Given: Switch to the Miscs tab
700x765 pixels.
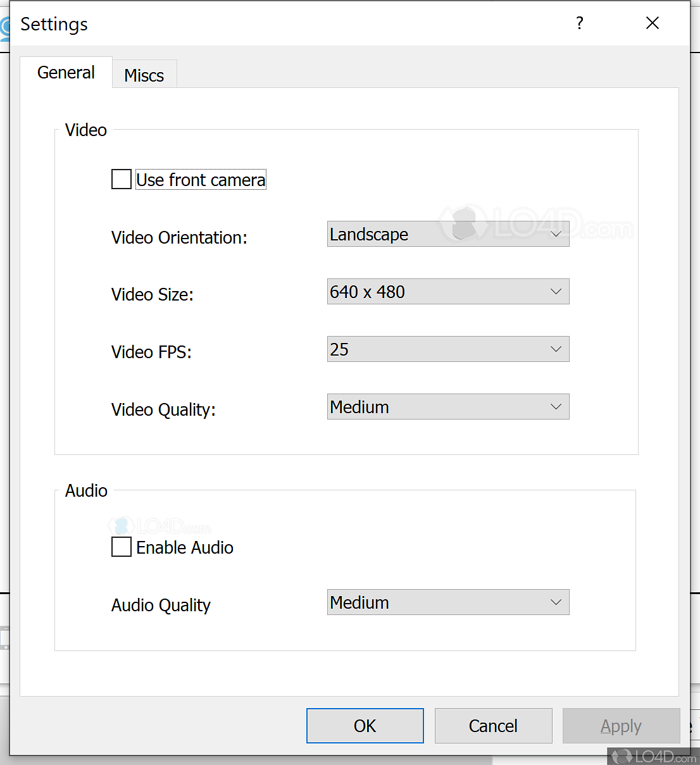Looking at the screenshot, I should [x=144, y=75].
